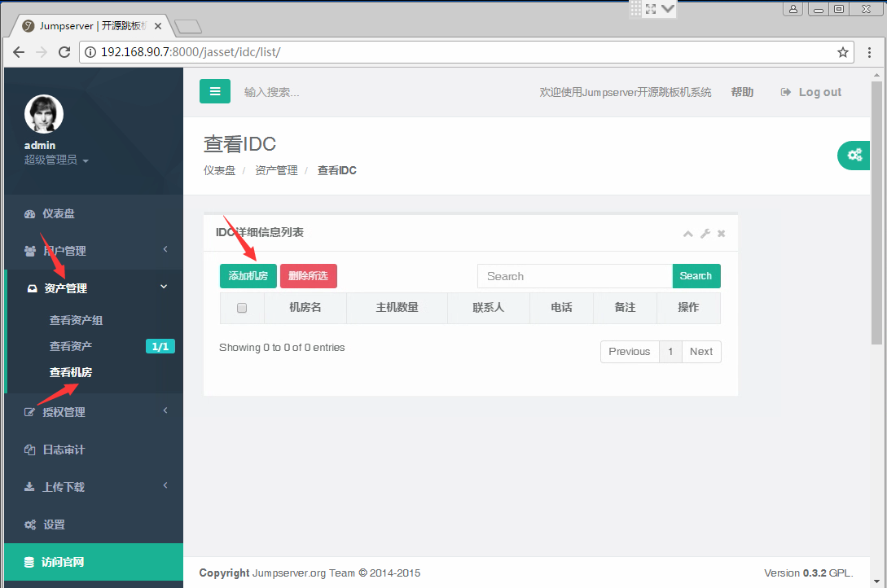887x588 pixels.
Task: Reload the page using browser refresh icon
Action: [64, 52]
